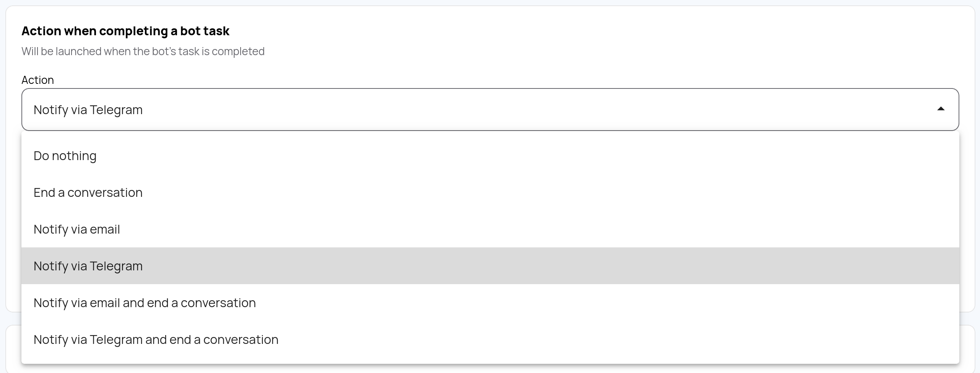Click the Action combo box field
The width and height of the screenshot is (980, 373).
(490, 110)
